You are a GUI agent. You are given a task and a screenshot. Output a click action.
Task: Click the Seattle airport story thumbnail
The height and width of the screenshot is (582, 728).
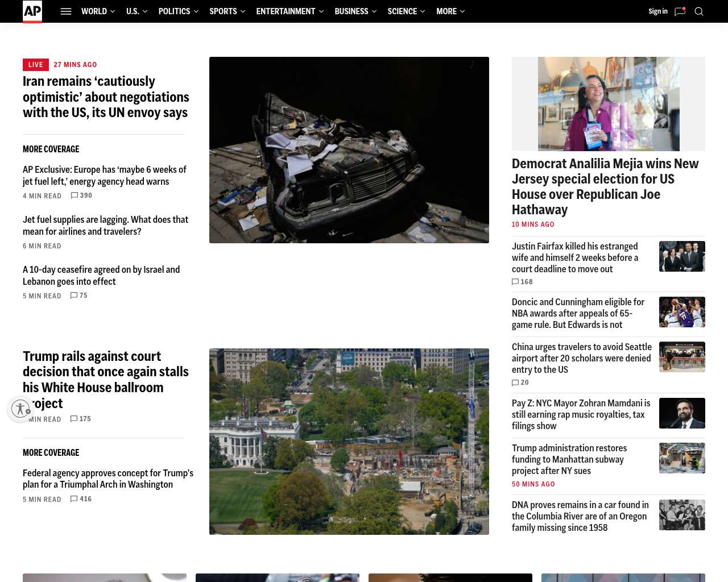682,357
